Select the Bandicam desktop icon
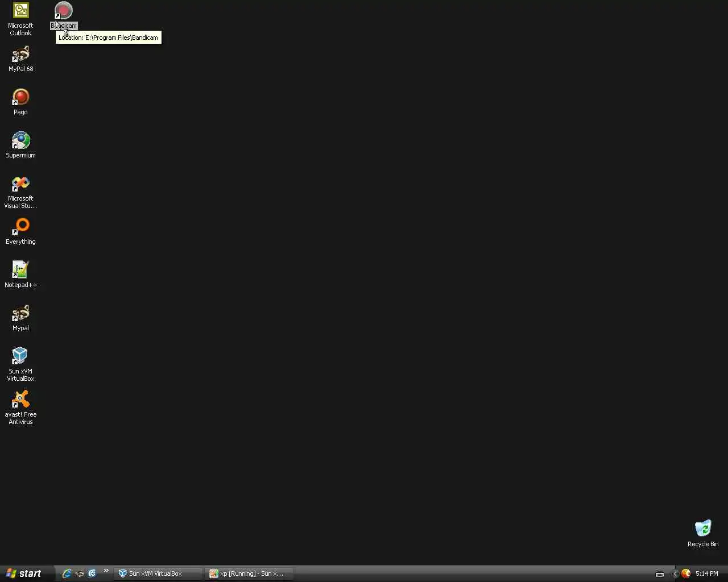The height and width of the screenshot is (582, 728). coord(63,15)
